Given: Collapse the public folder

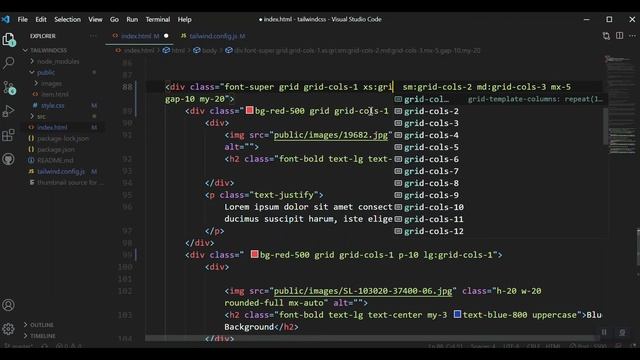Looking at the screenshot, I should (x=46, y=72).
